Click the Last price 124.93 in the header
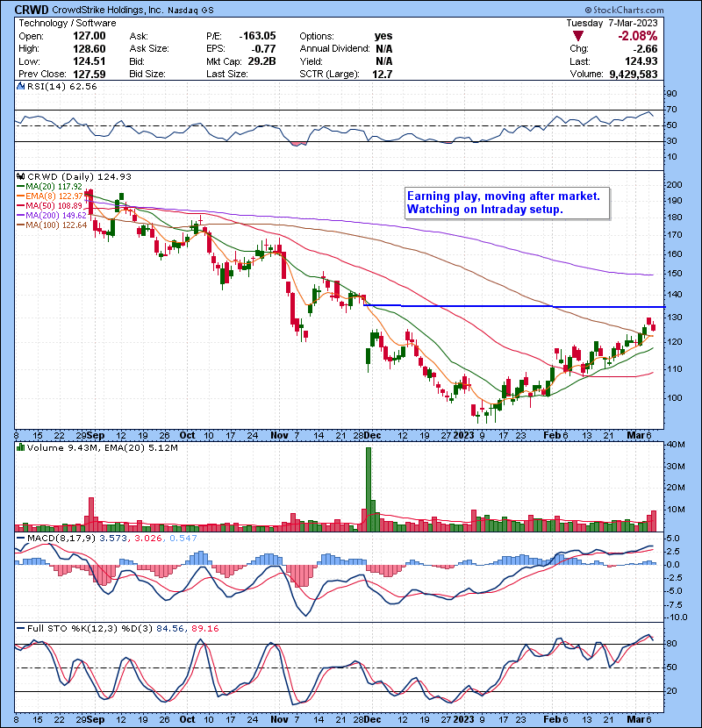The height and width of the screenshot is (728, 702). point(641,61)
